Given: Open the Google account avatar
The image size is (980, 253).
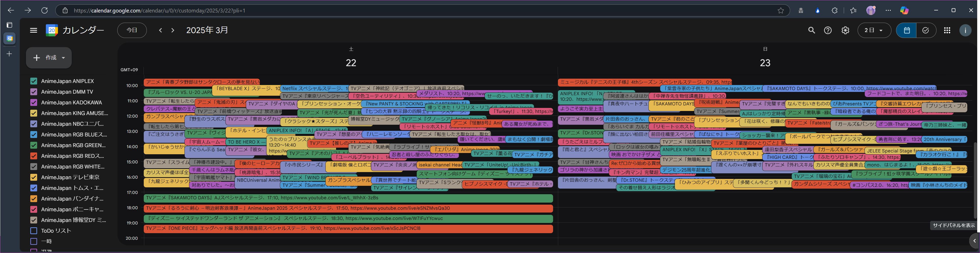Looking at the screenshot, I should (x=965, y=30).
